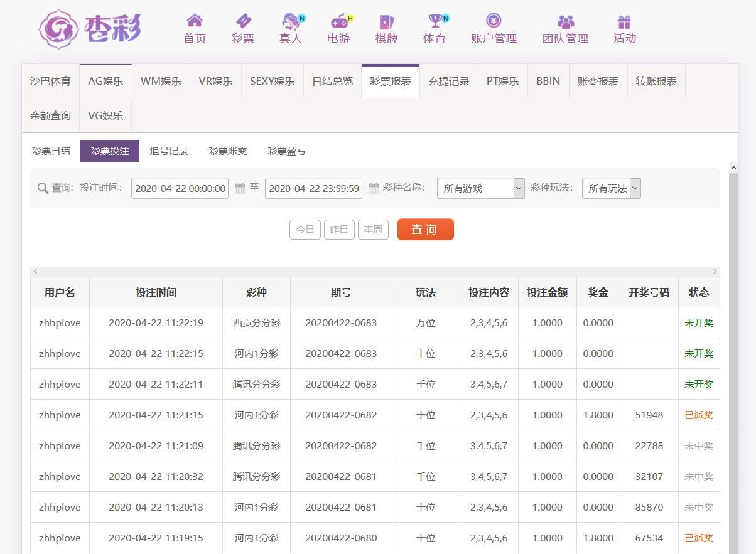Open the sports (体育) trophy icon

coord(435,22)
